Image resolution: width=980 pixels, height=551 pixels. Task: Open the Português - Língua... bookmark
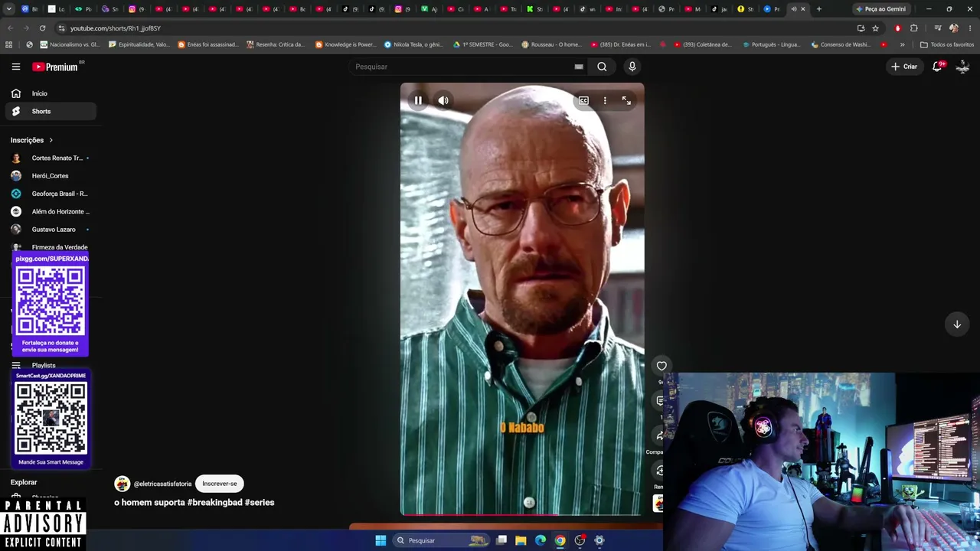point(770,44)
